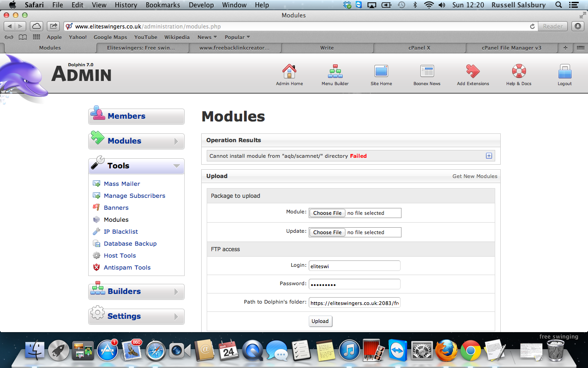Go to Site Home icon

(x=381, y=72)
